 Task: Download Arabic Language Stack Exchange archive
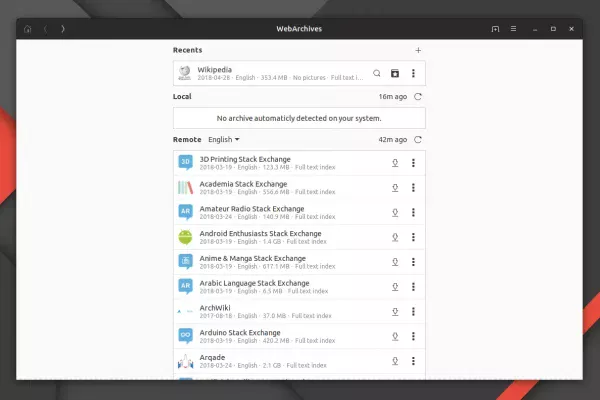pyautogui.click(x=395, y=287)
